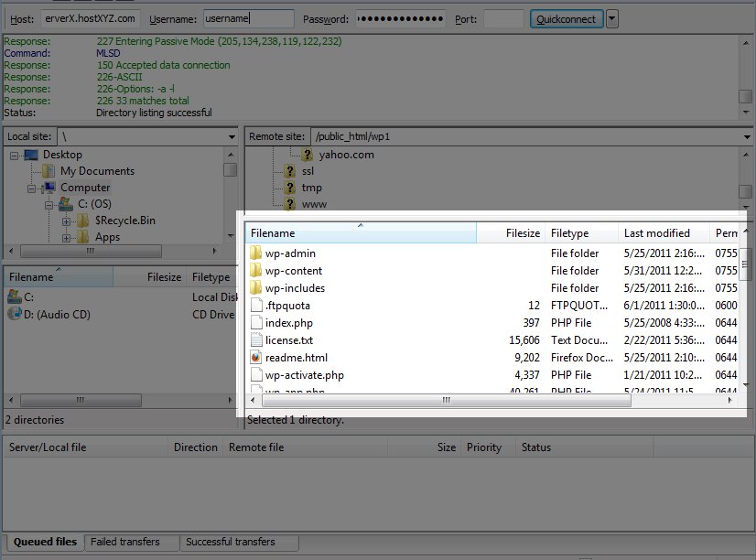
Task: Click the wp-admin folder icon
Action: 256,253
